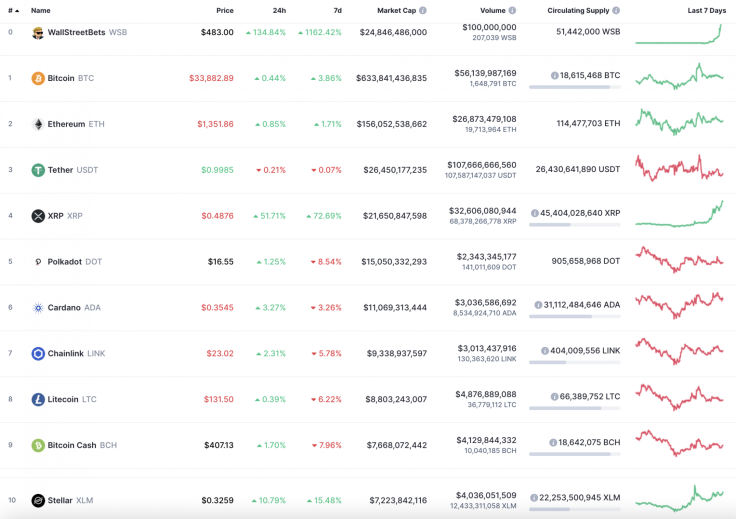Click the Circulating Supply header info icon

pos(616,10)
